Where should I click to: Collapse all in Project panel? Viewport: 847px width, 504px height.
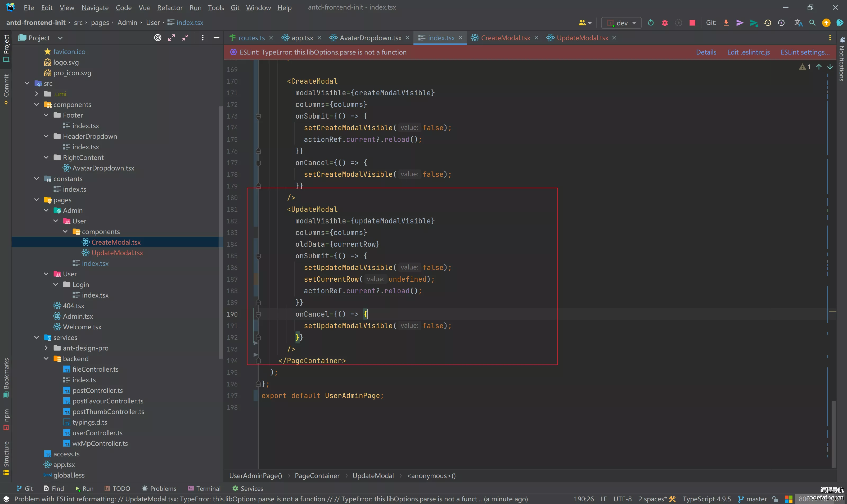click(185, 38)
